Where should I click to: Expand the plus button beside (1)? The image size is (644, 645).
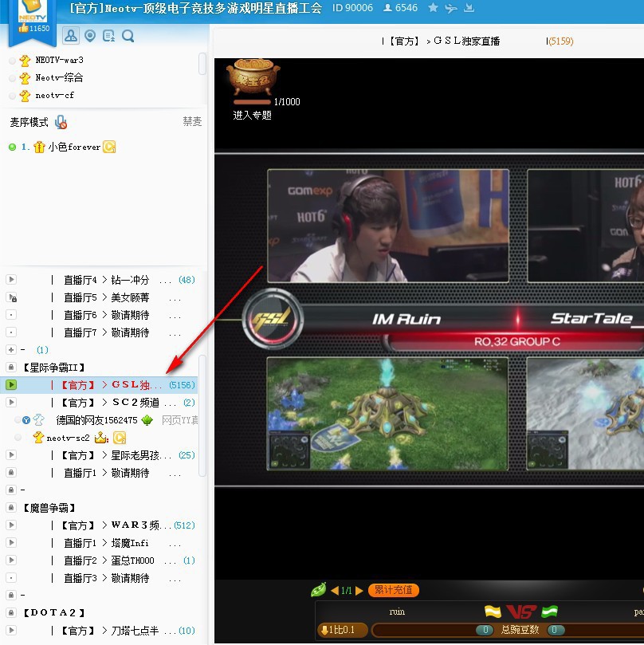pyautogui.click(x=11, y=350)
